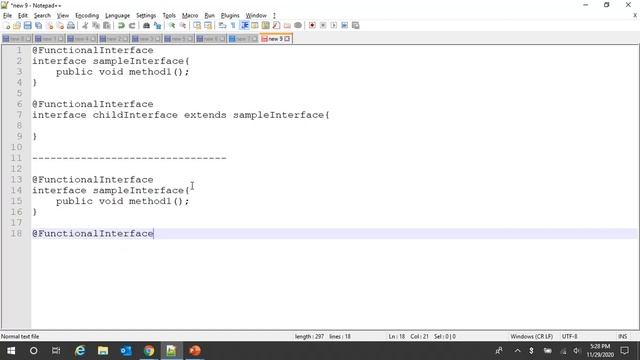The image size is (640, 360).
Task: Click the Redo arrow icon
Action: point(132,25)
